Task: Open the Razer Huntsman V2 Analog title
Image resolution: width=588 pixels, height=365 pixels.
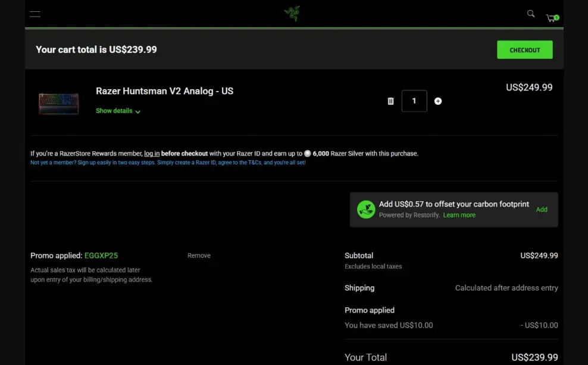Action: pyautogui.click(x=164, y=91)
